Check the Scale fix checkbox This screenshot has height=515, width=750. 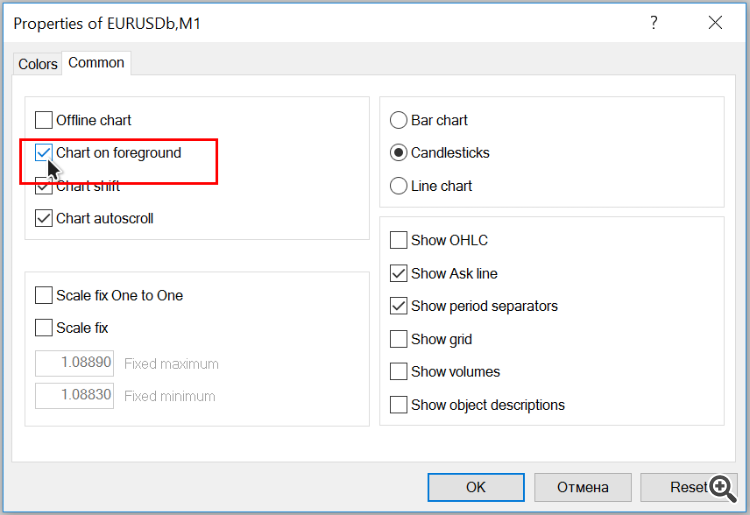pyautogui.click(x=44, y=328)
